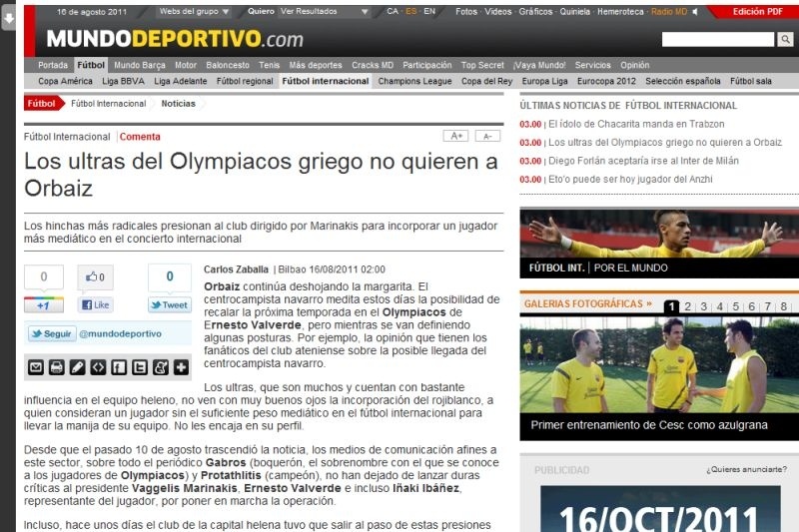This screenshot has width=799, height=532.
Task: Open the Top Secret section
Action: point(482,65)
